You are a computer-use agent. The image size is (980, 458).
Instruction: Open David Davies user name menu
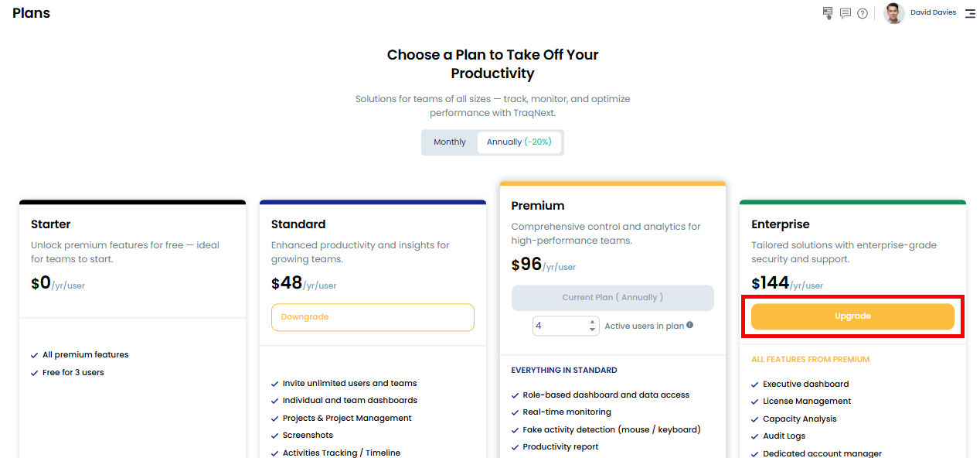coord(933,12)
